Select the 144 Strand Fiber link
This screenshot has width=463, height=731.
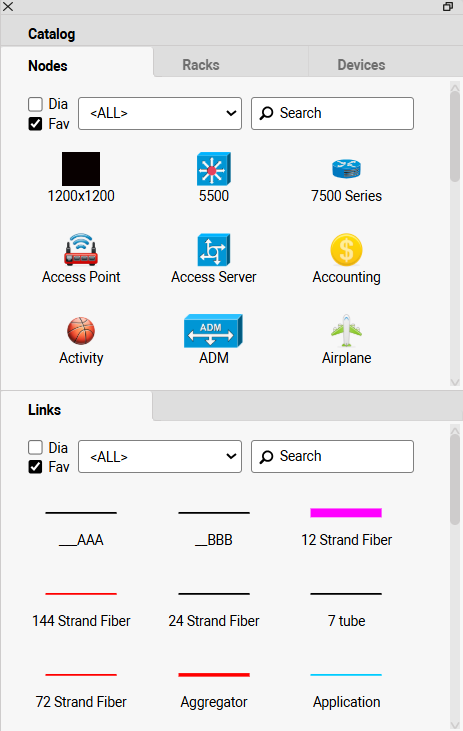point(81,594)
